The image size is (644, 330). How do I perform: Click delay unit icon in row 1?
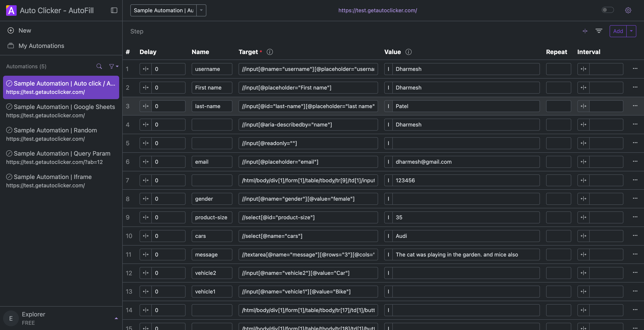click(145, 69)
